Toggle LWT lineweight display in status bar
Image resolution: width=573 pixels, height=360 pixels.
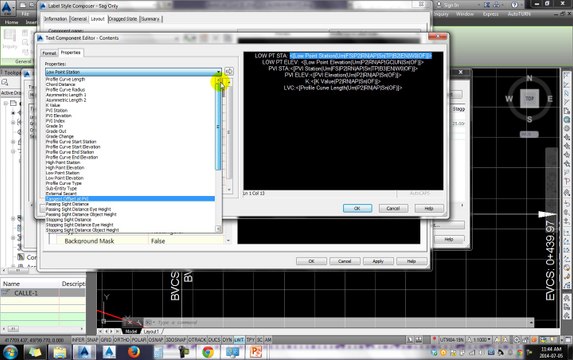click(x=239, y=340)
